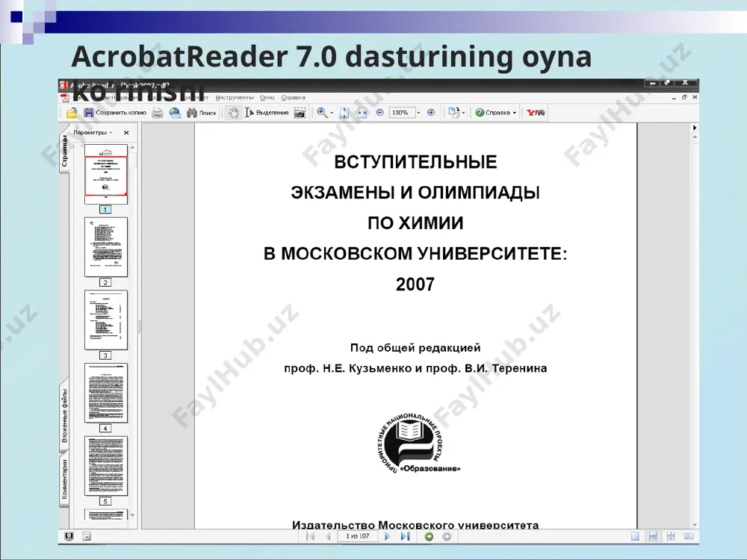Switch to continuous facing layout
Image resolution: width=747 pixels, height=560 pixels.
click(671, 537)
